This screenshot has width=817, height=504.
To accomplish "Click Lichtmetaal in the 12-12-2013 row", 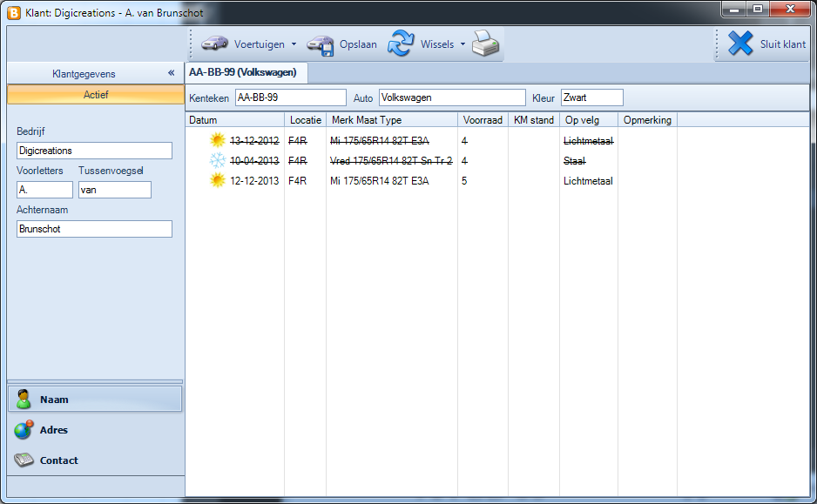I will coord(588,181).
